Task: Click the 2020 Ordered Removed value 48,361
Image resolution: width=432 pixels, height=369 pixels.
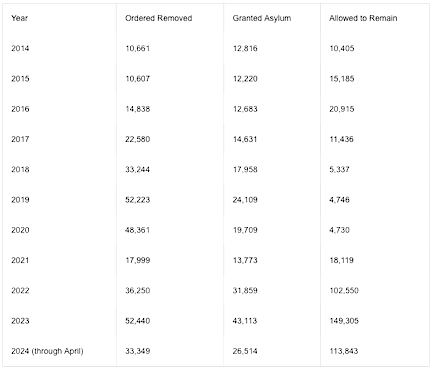Action: [138, 230]
